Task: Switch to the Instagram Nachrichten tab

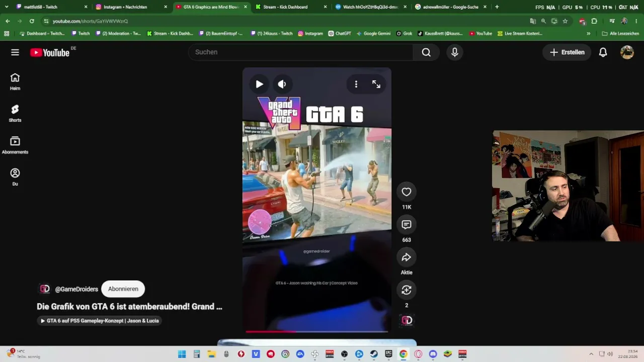Action: click(132, 7)
